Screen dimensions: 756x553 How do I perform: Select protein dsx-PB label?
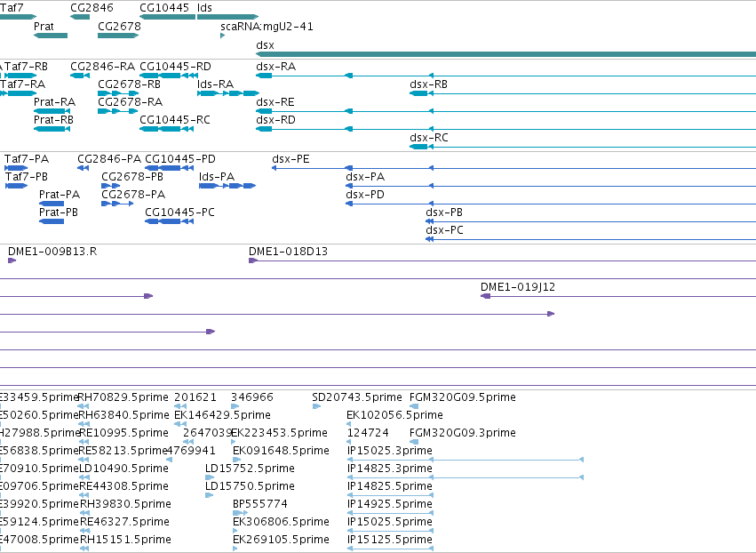pyautogui.click(x=444, y=212)
